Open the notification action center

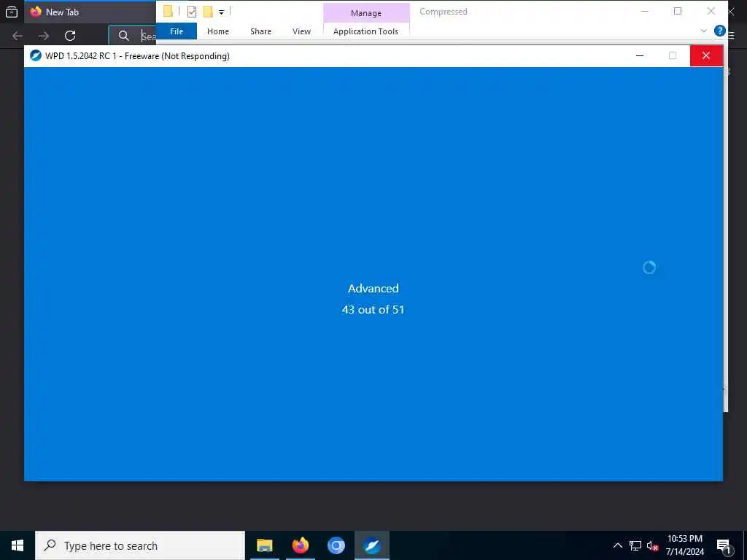724,546
